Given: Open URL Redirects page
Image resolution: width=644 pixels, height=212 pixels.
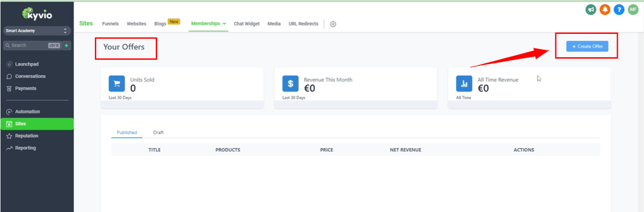Looking at the screenshot, I should 303,24.
